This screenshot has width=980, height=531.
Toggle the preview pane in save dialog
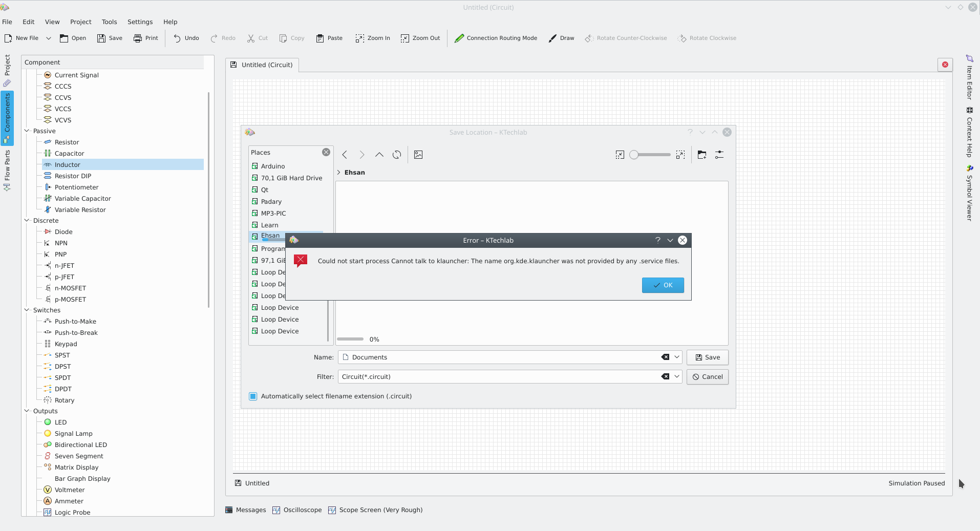click(x=418, y=155)
